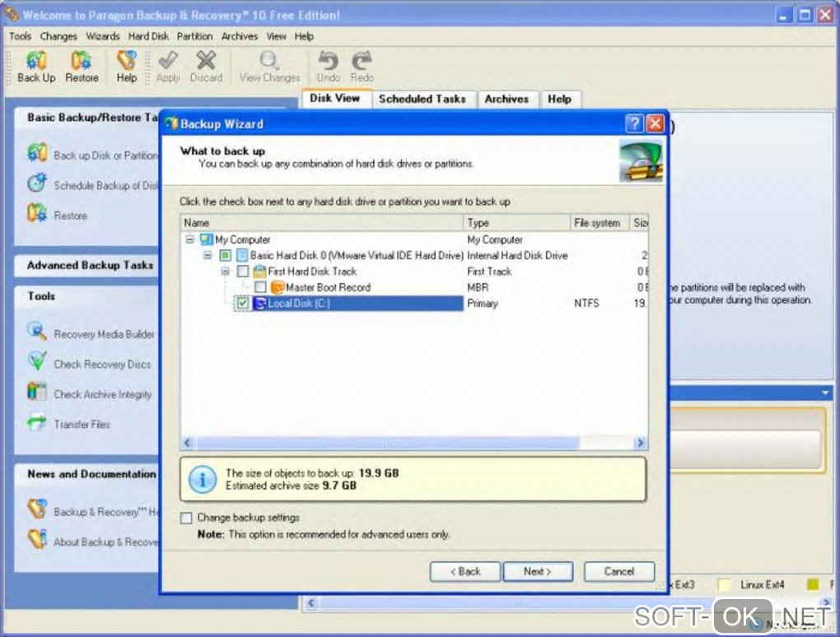The image size is (840, 637).
Task: Click the View Changes magnifier icon
Action: tap(269, 60)
